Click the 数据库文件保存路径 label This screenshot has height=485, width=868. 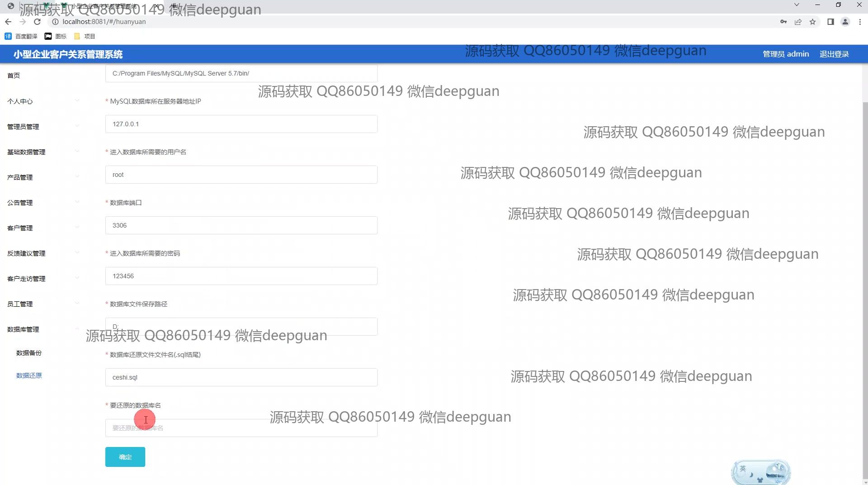(x=138, y=304)
